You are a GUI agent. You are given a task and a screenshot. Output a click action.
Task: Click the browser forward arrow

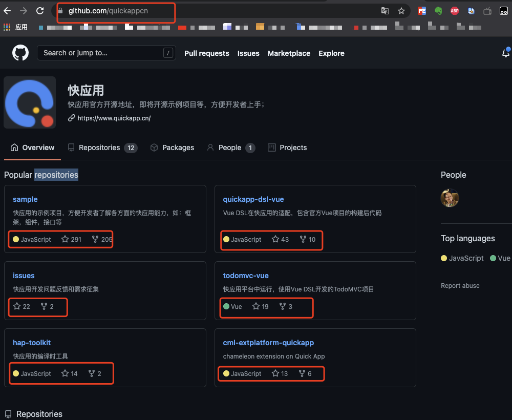24,11
